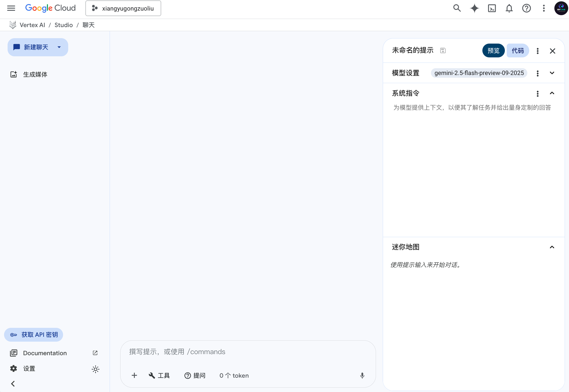This screenshot has height=392, width=569.
Task: Switch to 预览 view
Action: [x=493, y=50]
